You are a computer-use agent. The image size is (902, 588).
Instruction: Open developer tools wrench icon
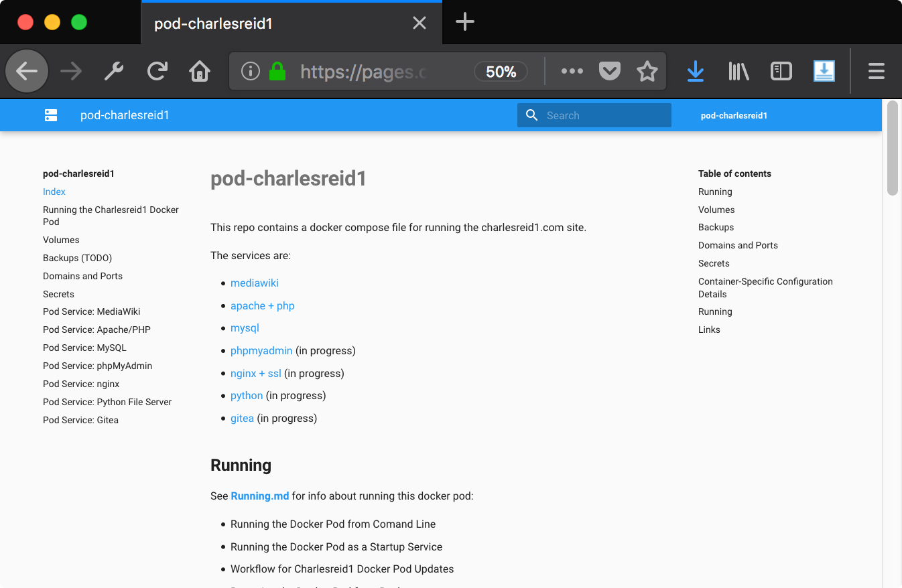click(114, 71)
